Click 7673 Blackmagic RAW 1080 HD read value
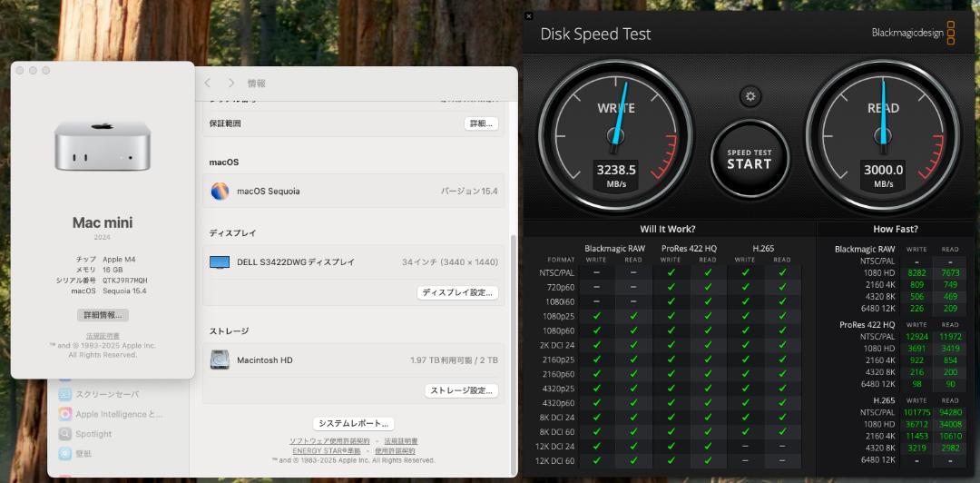This screenshot has height=483, width=980. pos(950,272)
